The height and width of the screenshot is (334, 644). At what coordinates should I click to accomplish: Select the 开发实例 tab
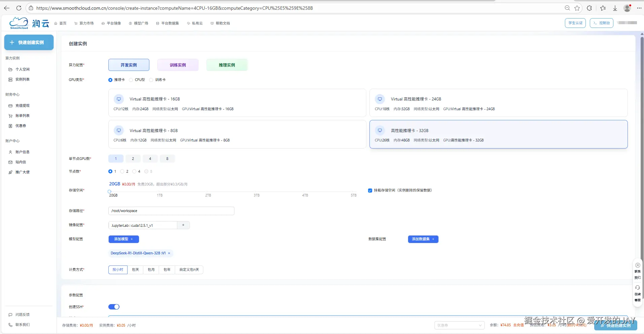pyautogui.click(x=129, y=65)
